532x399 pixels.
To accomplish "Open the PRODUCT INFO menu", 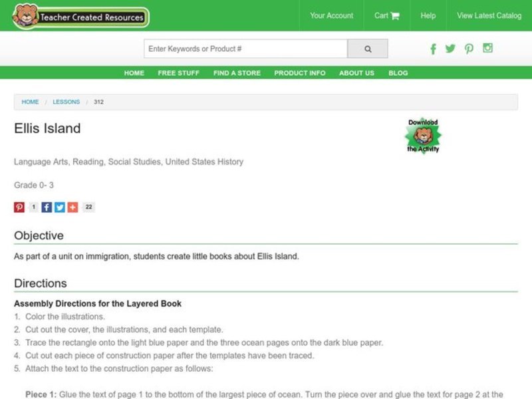I will tap(299, 73).
